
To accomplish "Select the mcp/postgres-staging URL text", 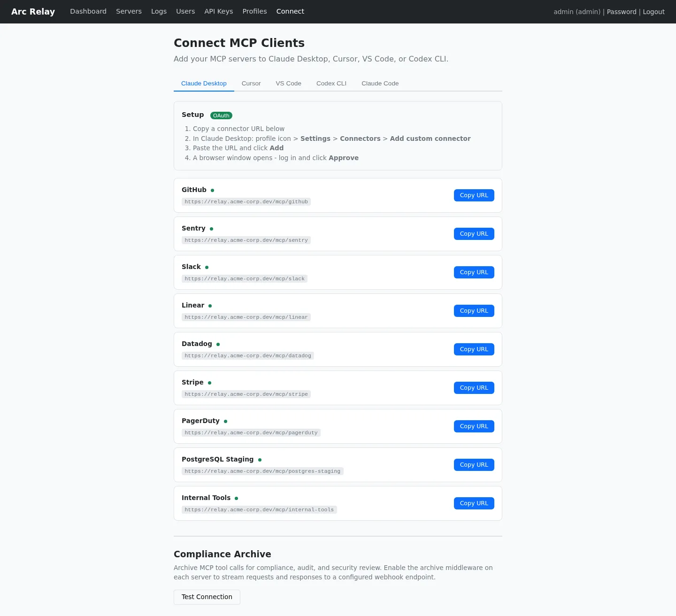I will (x=262, y=471).
